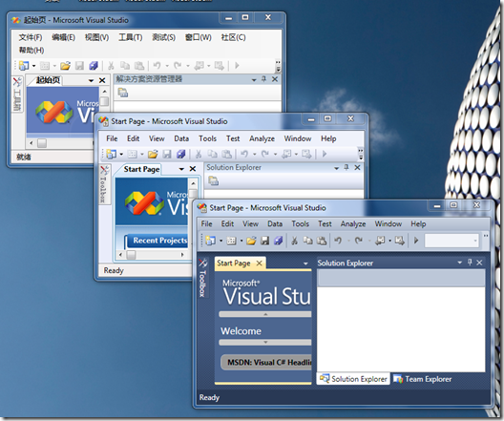Open configuration combo box in front toolbar
This screenshot has width=504, height=421.
point(451,241)
